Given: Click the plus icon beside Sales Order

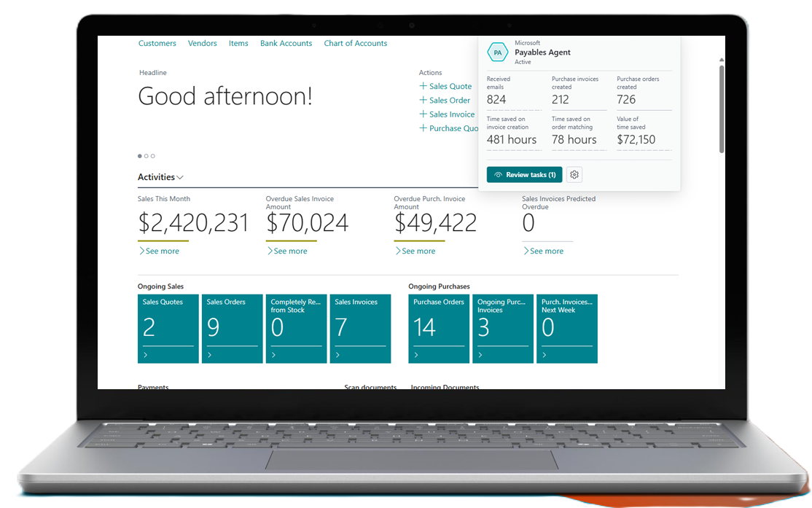Looking at the screenshot, I should coord(423,100).
